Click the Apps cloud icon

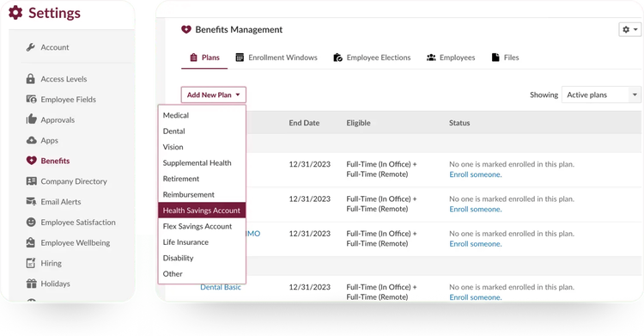click(31, 140)
